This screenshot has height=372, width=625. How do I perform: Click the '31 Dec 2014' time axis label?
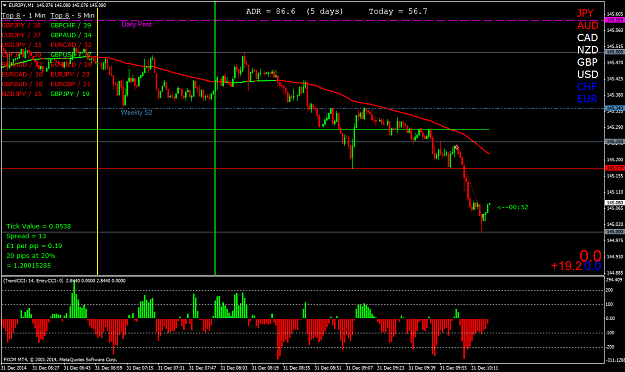point(14,368)
